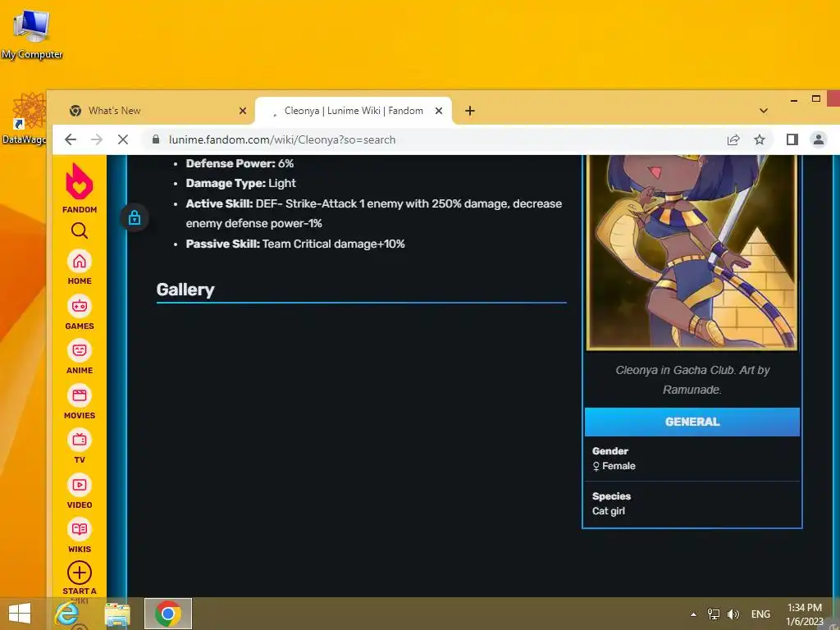This screenshot has height=630, width=840.
Task: Open the volume tray icon
Action: (733, 614)
